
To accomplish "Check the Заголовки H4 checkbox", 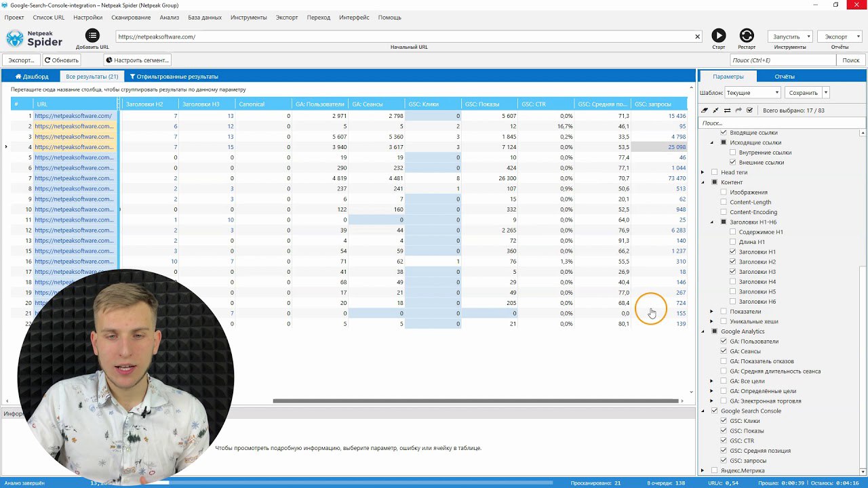I will pyautogui.click(x=732, y=281).
